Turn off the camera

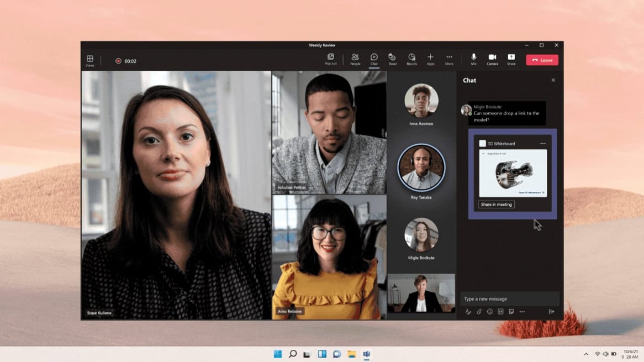tap(492, 58)
